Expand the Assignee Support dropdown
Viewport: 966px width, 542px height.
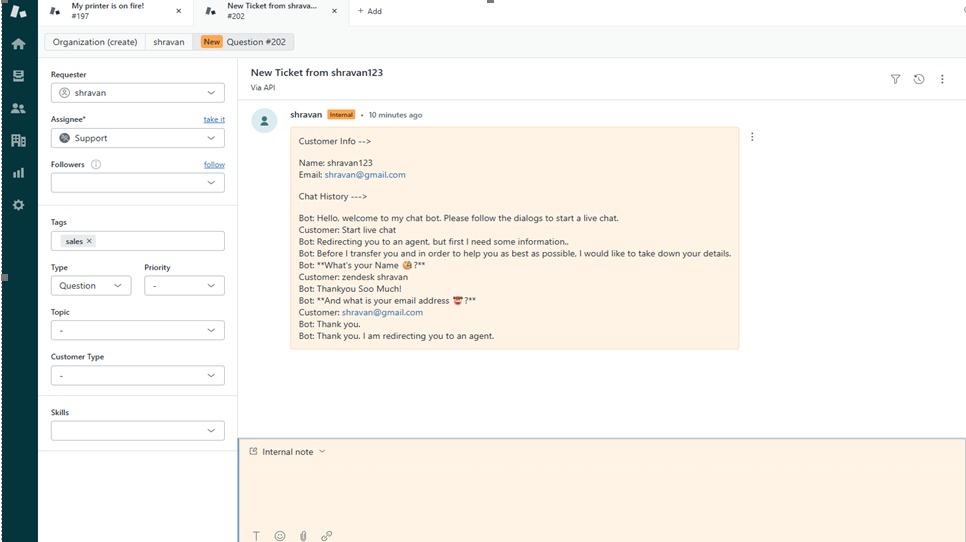[137, 138]
